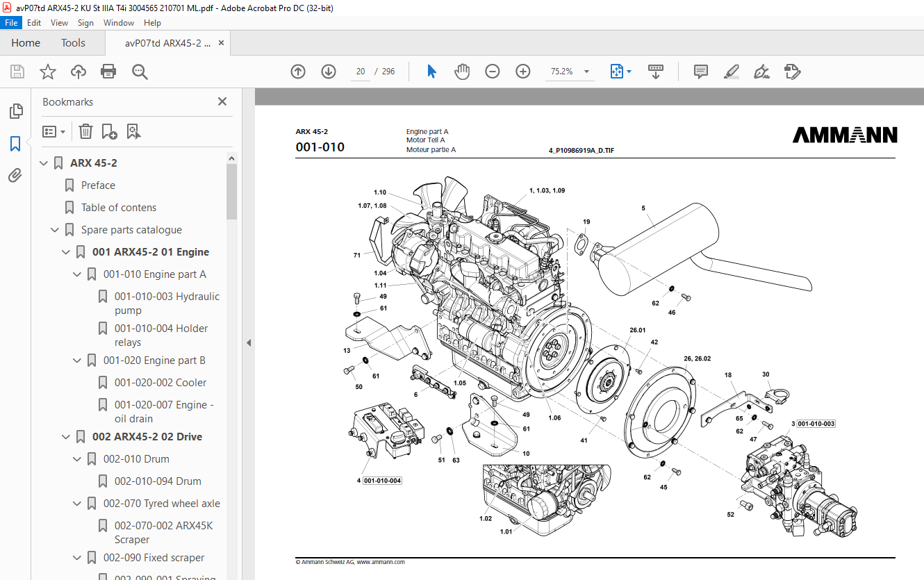
Task: Open the Sign menu
Action: pyautogui.click(x=85, y=23)
